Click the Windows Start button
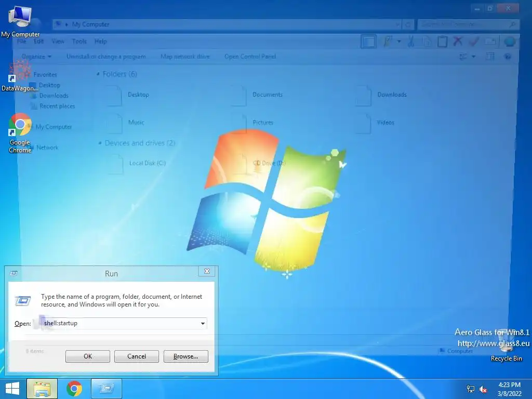Image resolution: width=532 pixels, height=399 pixels. (x=12, y=389)
